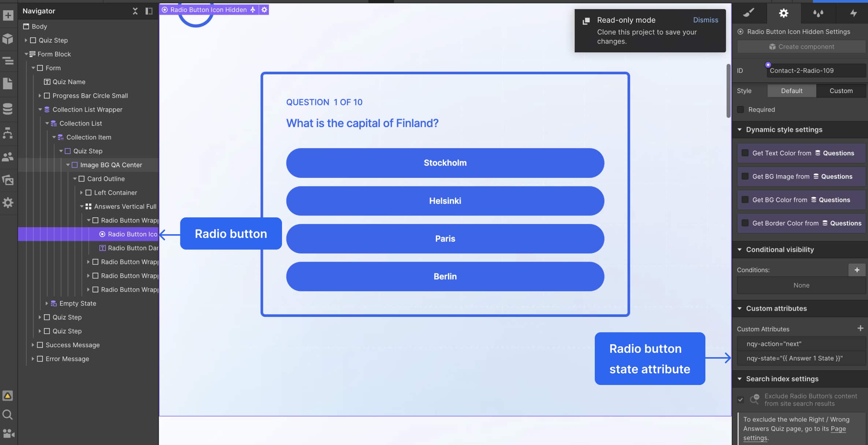Switch to the Style Manager droplets tab
The image size is (868, 445).
tap(818, 13)
